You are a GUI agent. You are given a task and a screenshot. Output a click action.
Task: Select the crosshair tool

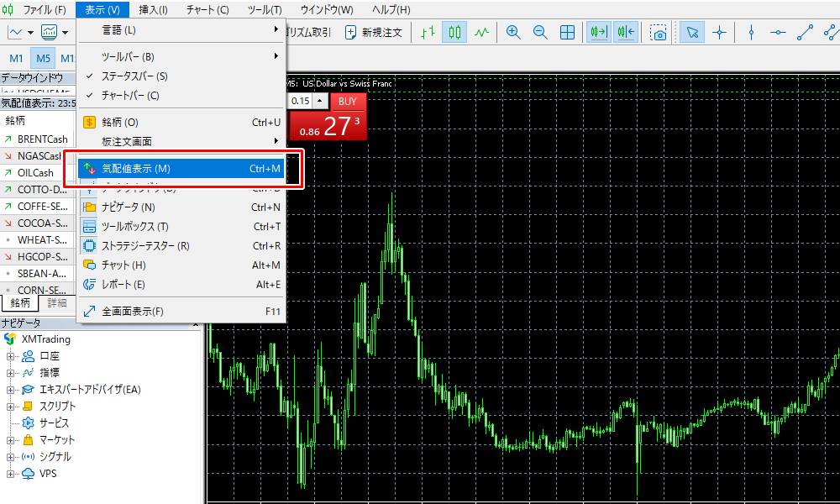719,33
